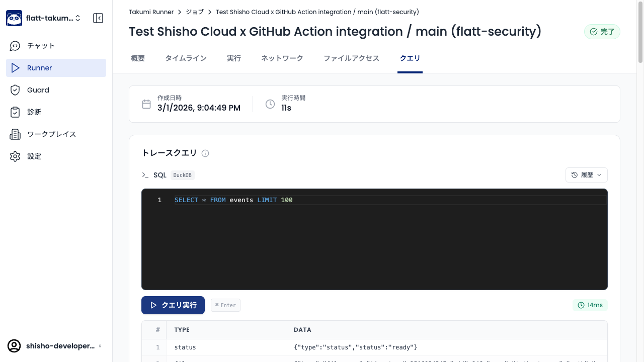644x362 pixels.
Task: Click the クエリ実行 button
Action: pyautogui.click(x=173, y=305)
